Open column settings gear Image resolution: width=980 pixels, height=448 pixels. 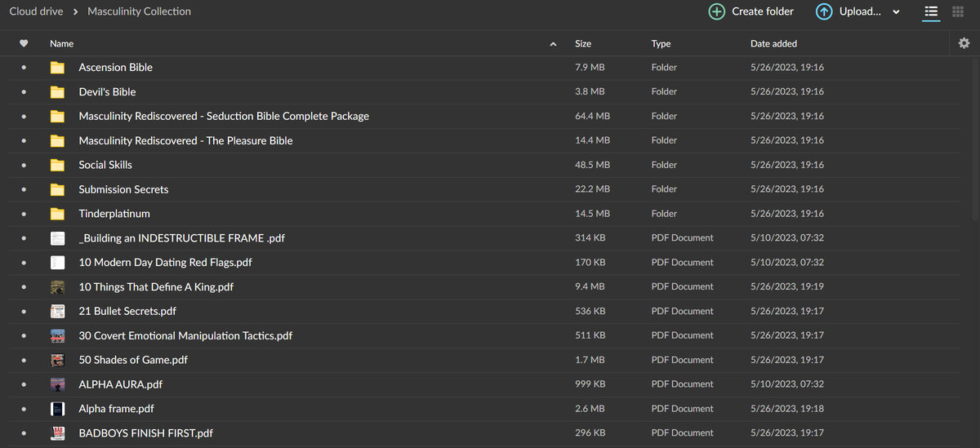[x=964, y=43]
